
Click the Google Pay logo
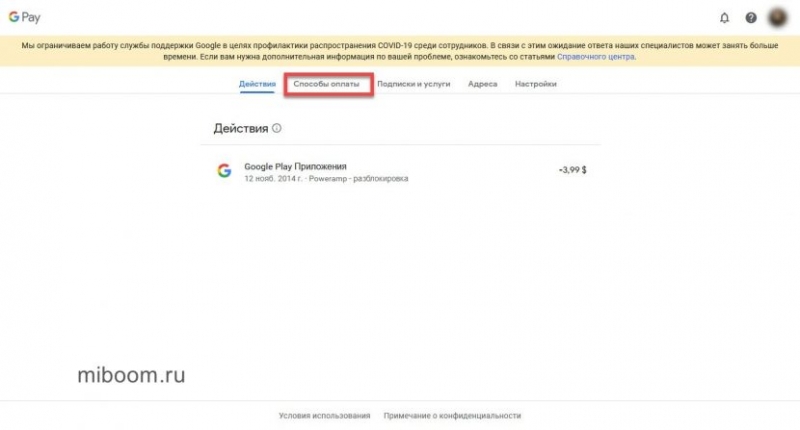click(x=24, y=17)
